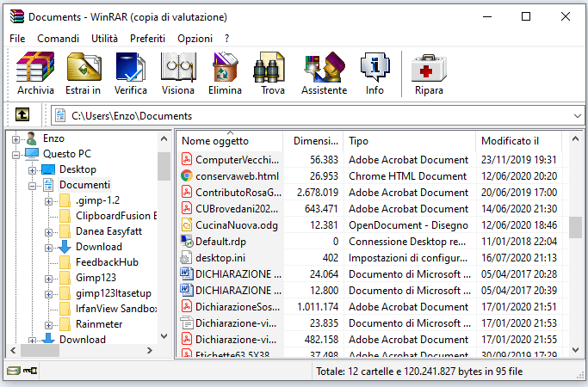Go up one folder level
Screen dimensions: 588x387
pos(22,114)
